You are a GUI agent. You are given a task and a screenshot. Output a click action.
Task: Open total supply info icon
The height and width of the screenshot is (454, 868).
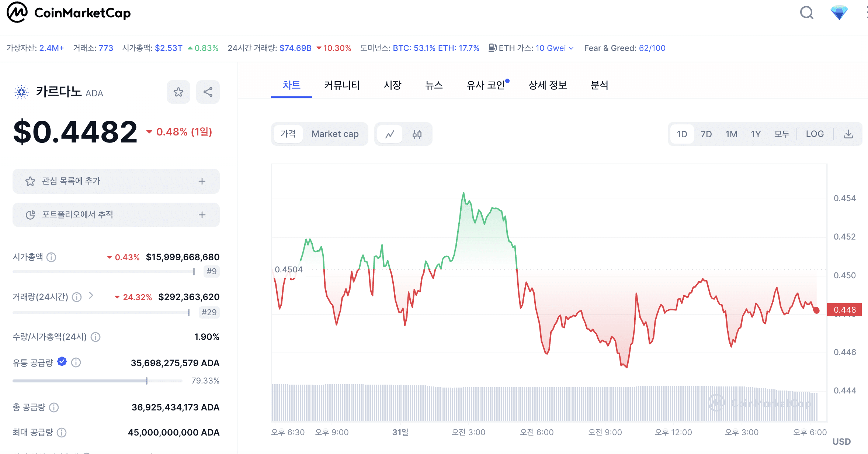tap(54, 407)
